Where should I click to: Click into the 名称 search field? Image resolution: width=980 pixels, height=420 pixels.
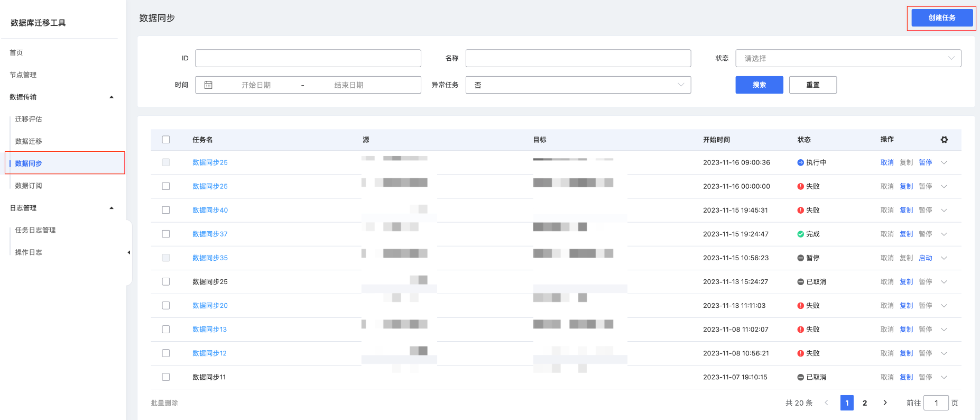pyautogui.click(x=578, y=58)
